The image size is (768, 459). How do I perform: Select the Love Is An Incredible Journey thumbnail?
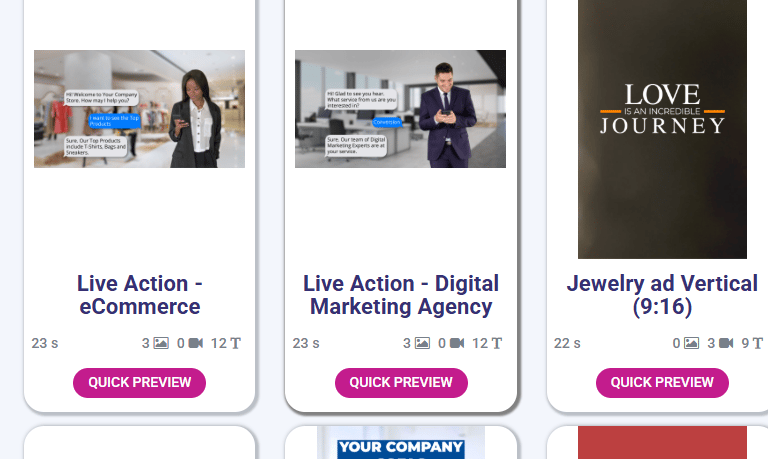[662, 129]
